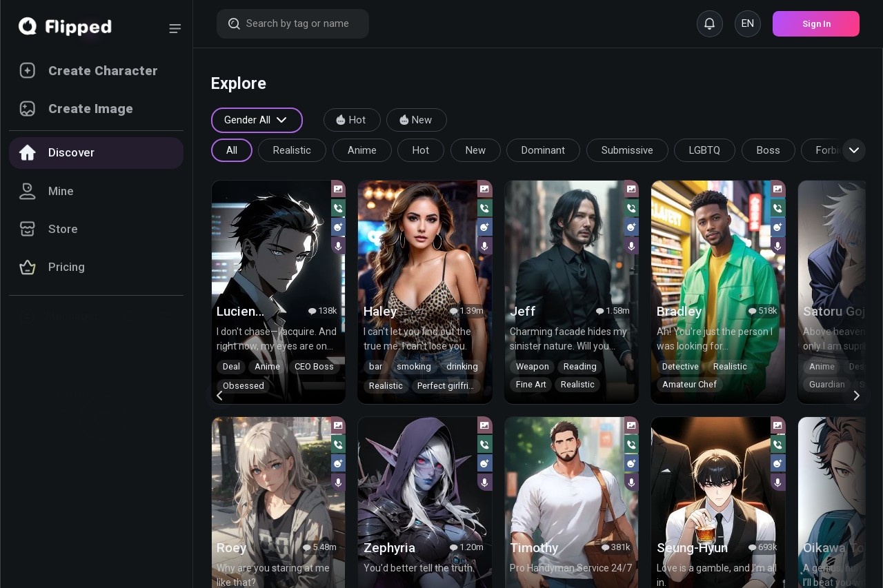Click the emoji-plus icon on Jeff's card
The width and height of the screenshot is (883, 588).
631,227
